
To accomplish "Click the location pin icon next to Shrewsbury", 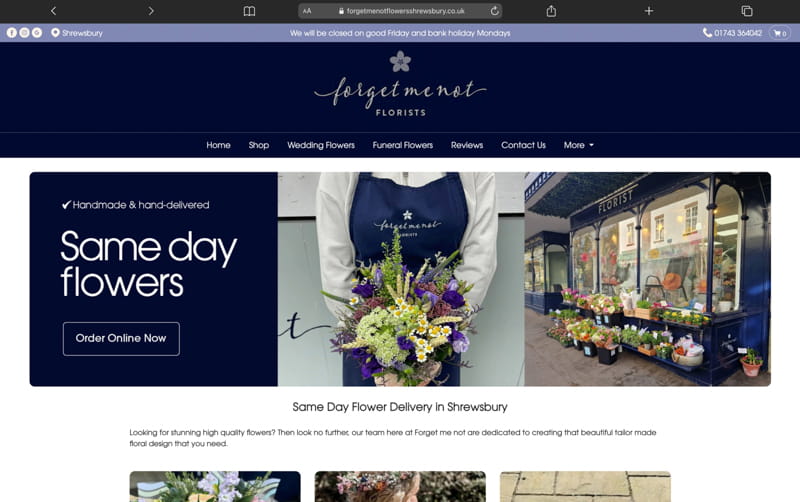I will pos(55,33).
